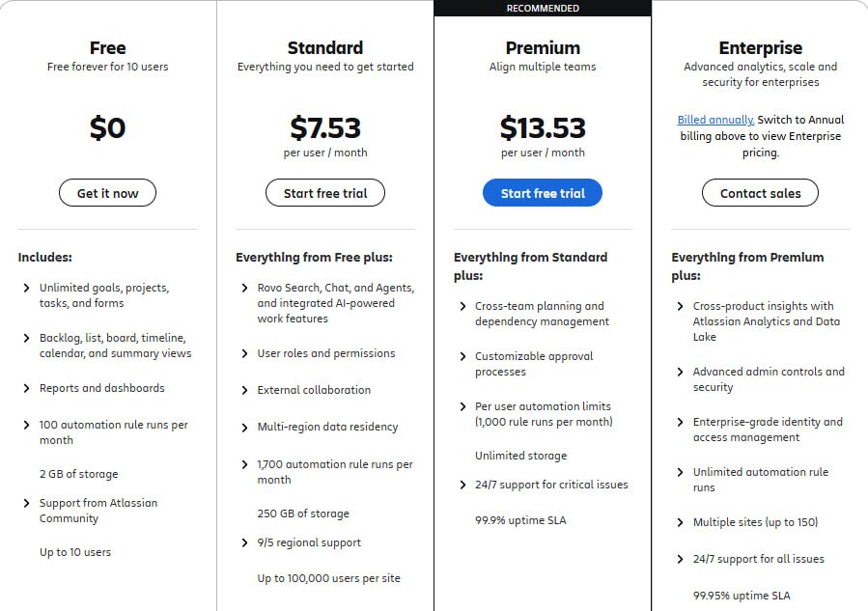This screenshot has height=611, width=868.
Task: Expand 100 automation rule runs item
Action: (27, 425)
